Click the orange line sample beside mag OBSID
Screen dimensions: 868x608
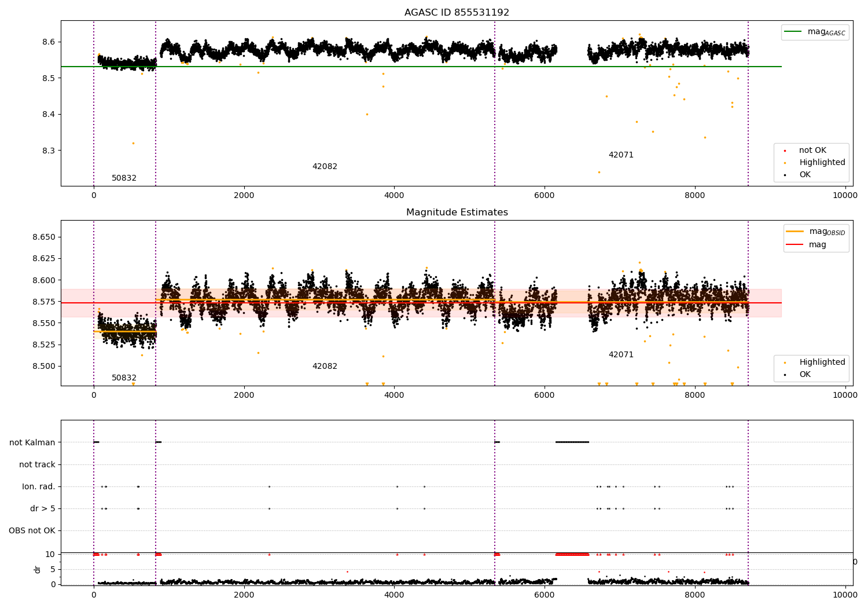coord(795,232)
